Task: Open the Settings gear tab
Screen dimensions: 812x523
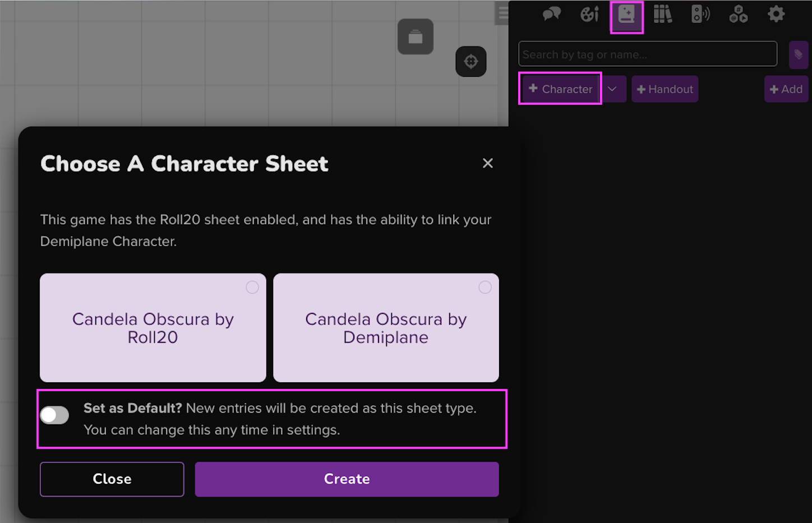Action: [x=776, y=14]
